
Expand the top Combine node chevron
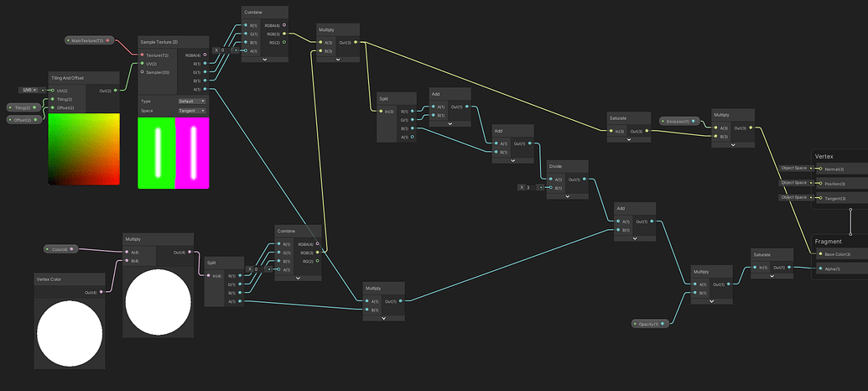click(264, 60)
